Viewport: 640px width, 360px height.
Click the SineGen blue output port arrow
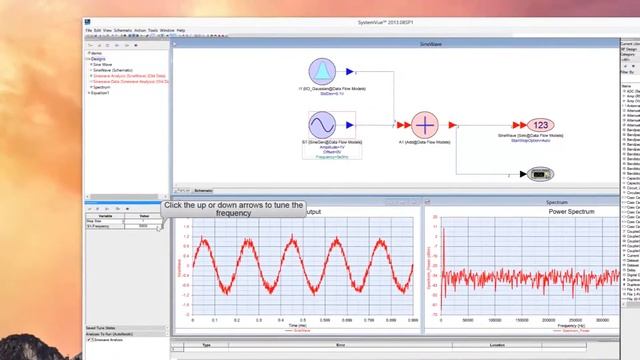[349, 125]
